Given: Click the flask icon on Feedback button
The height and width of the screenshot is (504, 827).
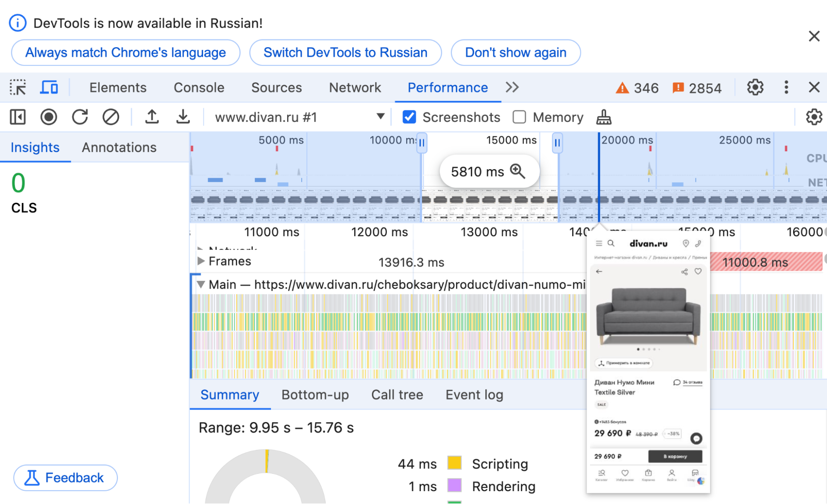Looking at the screenshot, I should point(31,478).
